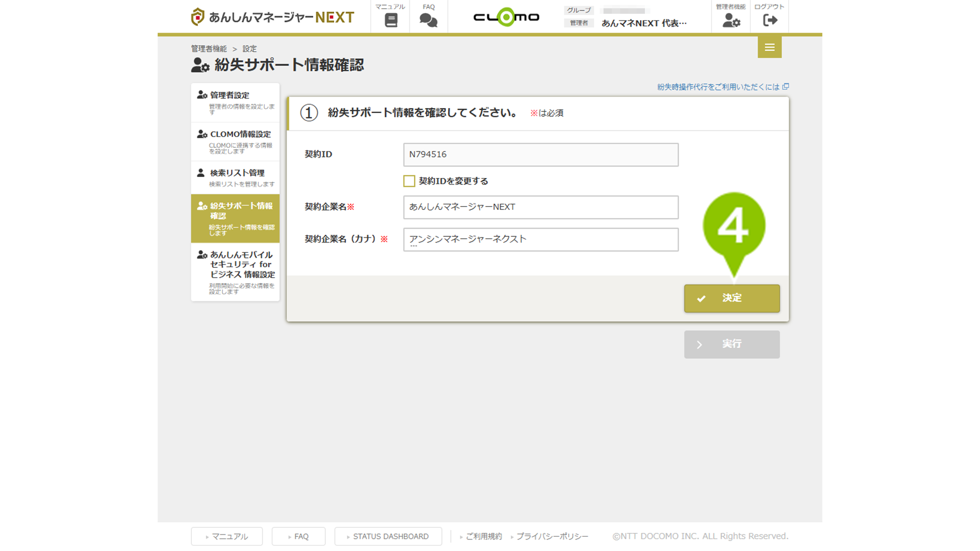Screen dimensions: 980x551
Task: Click the 実行 execute button
Action: 731,344
